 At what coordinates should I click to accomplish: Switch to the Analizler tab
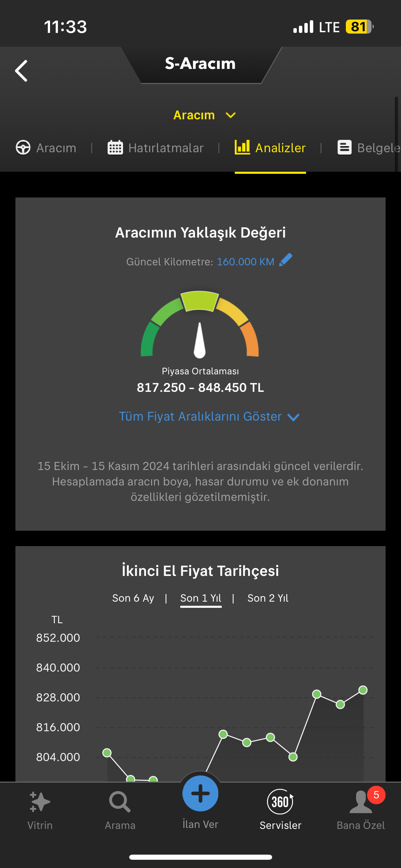pos(270,148)
